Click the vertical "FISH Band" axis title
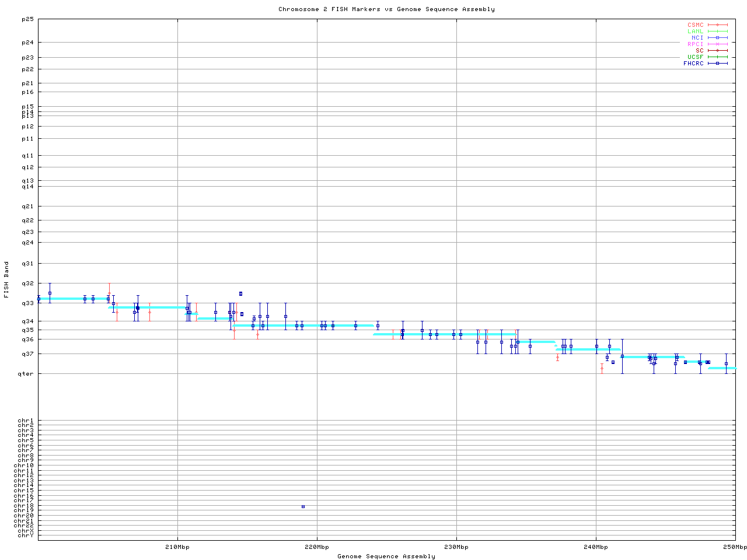 (7, 279)
